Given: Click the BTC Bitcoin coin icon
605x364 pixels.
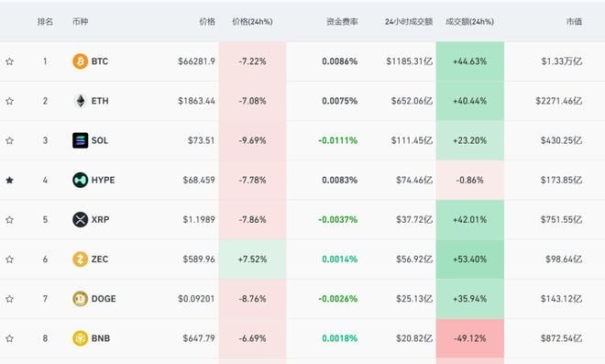Looking at the screenshot, I should (81, 61).
